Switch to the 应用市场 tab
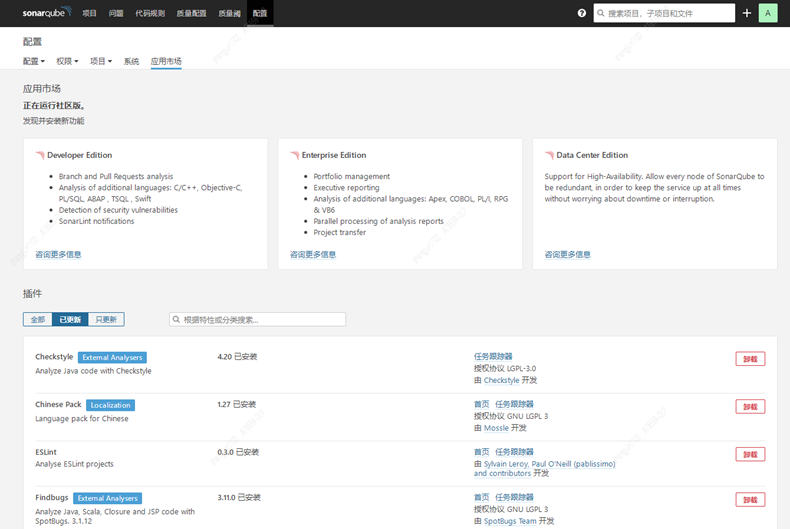The height and width of the screenshot is (529, 790). click(x=166, y=61)
